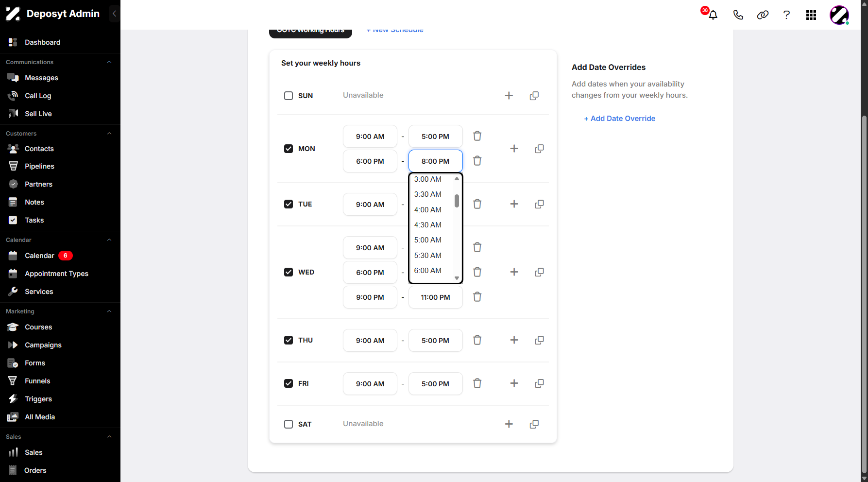Enable Sunday availability checkbox
868x482 pixels.
point(289,96)
